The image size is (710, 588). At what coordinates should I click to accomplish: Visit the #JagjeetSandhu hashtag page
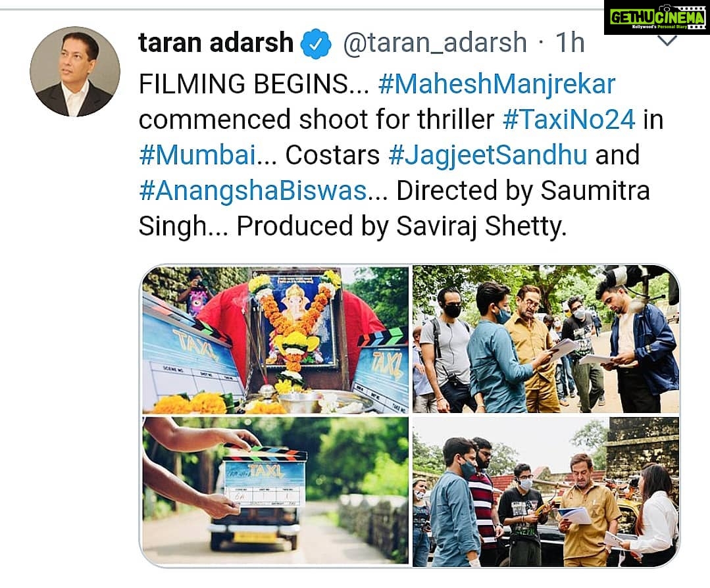pos(488,155)
